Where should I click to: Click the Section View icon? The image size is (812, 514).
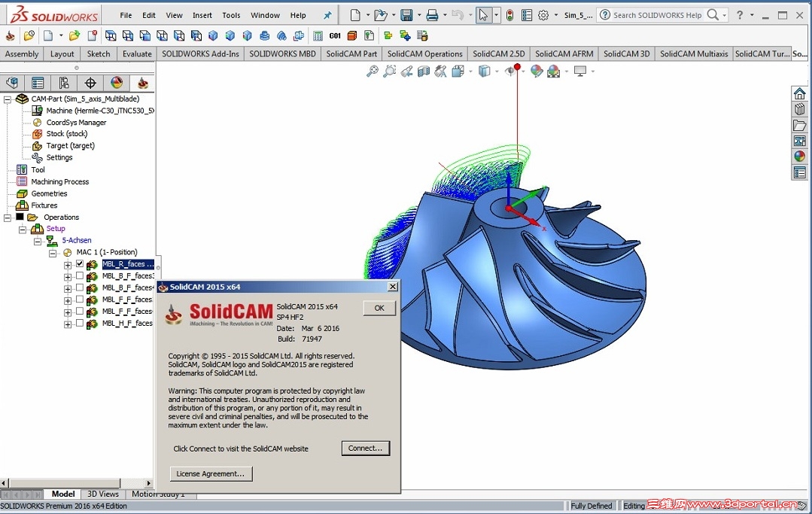[424, 71]
